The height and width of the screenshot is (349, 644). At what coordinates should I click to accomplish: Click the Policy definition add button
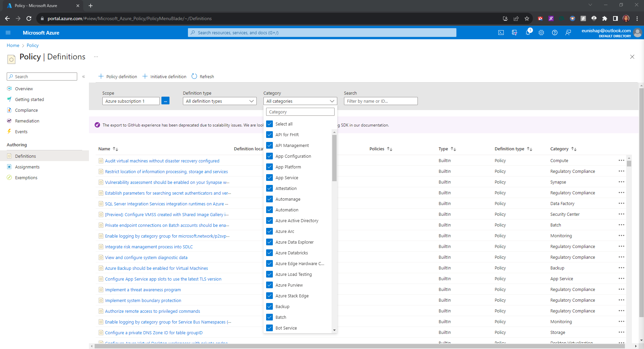(x=118, y=77)
